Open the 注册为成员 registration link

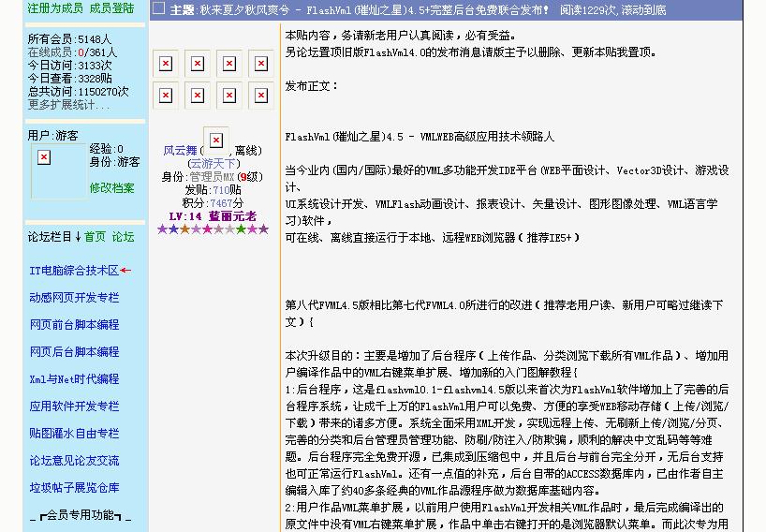point(55,8)
